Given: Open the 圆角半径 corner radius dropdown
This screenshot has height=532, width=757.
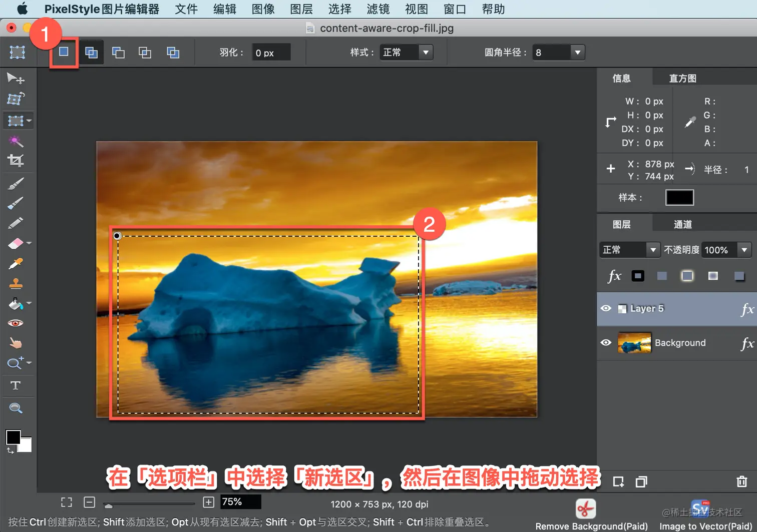Looking at the screenshot, I should click(558, 53).
